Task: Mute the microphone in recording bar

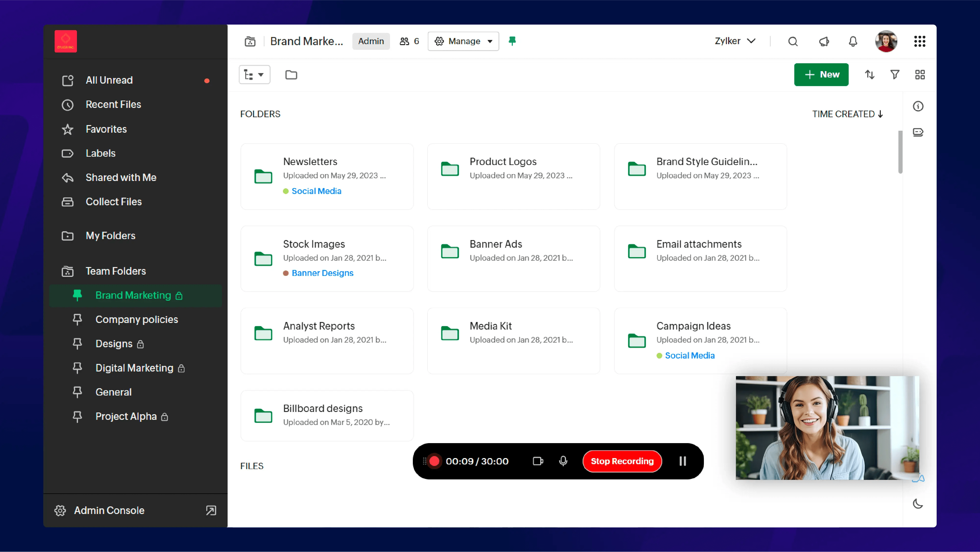Action: (x=563, y=461)
